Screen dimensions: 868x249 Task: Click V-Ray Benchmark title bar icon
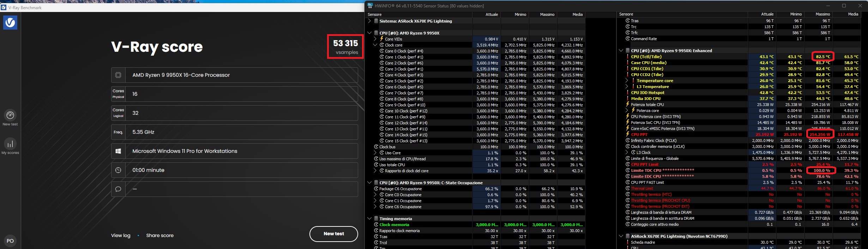[4, 7]
